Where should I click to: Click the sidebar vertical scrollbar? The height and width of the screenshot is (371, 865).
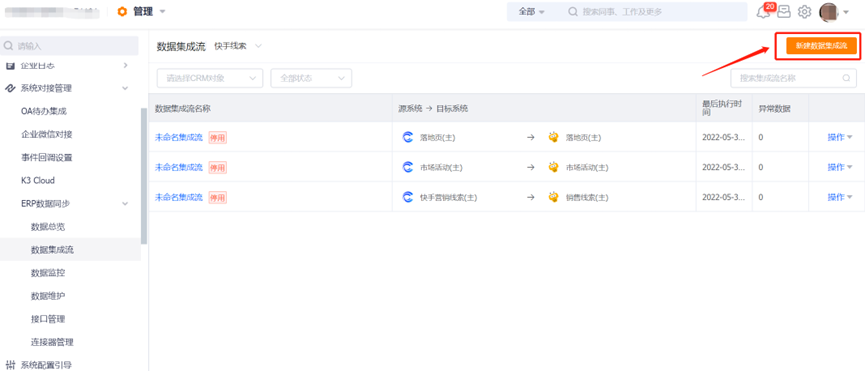(x=144, y=176)
